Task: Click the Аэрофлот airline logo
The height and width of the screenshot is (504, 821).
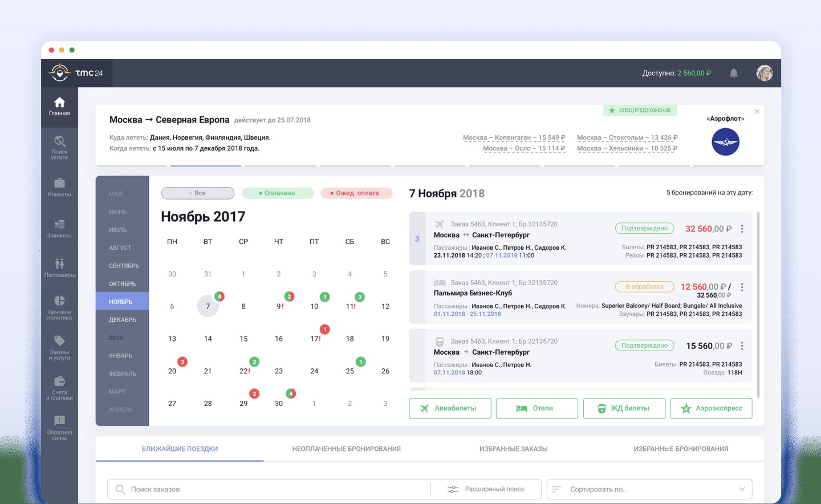Action: click(x=725, y=142)
